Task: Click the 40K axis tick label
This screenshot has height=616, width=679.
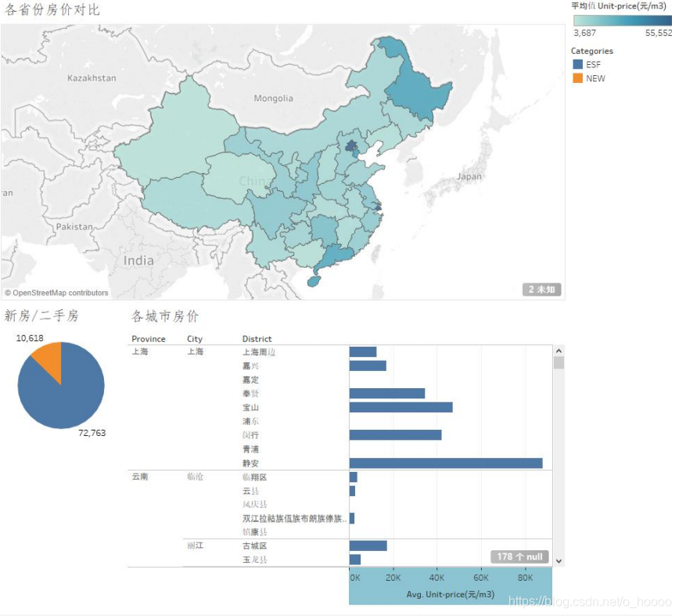Action: click(436, 578)
